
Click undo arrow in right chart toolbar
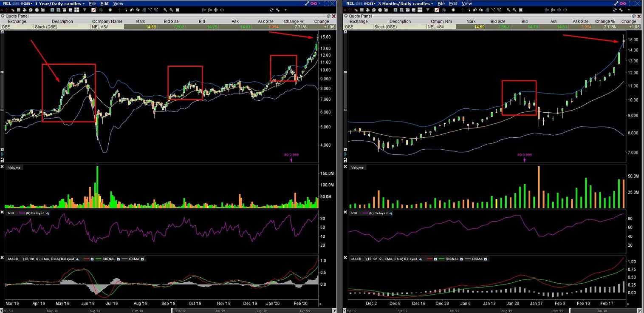coord(475,10)
